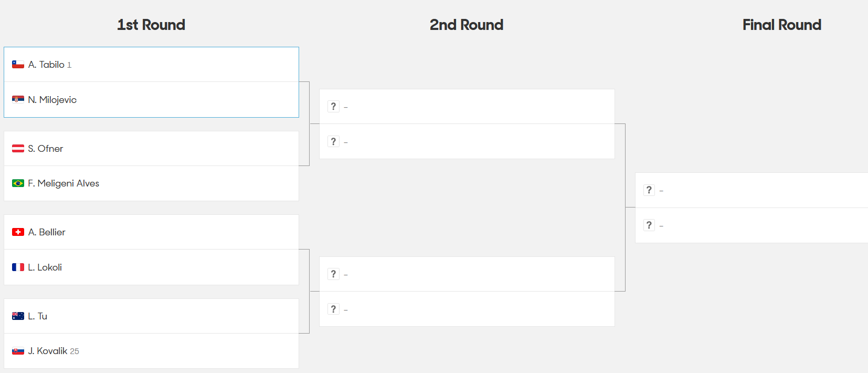Image resolution: width=868 pixels, height=373 pixels.
Task: Select A. Bellier player name
Action: pos(47,232)
